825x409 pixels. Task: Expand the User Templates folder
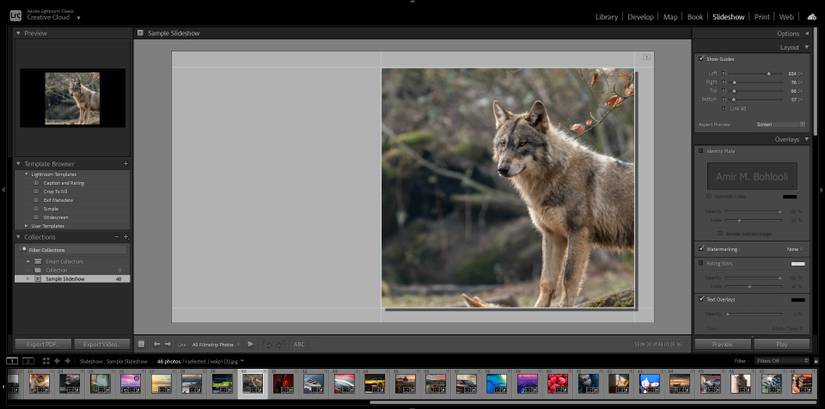tap(27, 226)
